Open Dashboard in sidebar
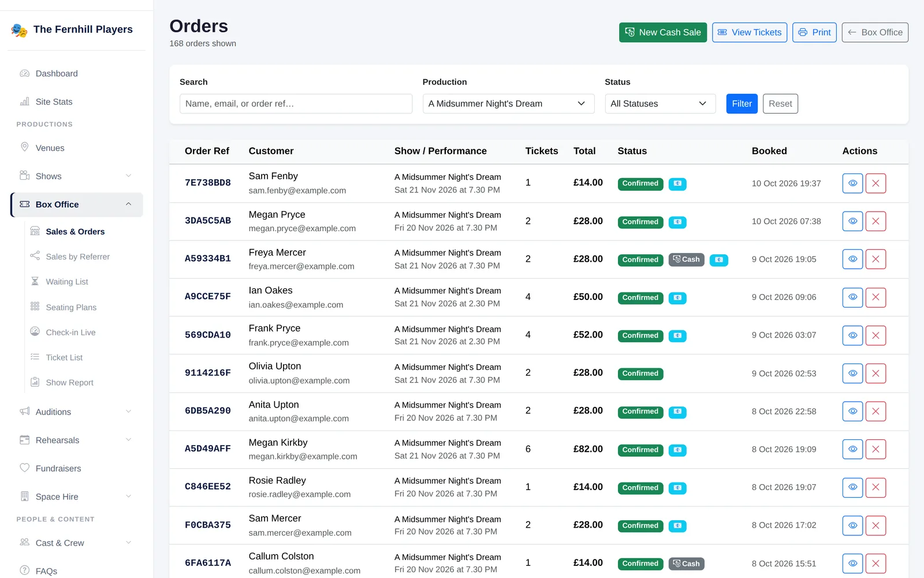The height and width of the screenshot is (578, 924). point(77,73)
